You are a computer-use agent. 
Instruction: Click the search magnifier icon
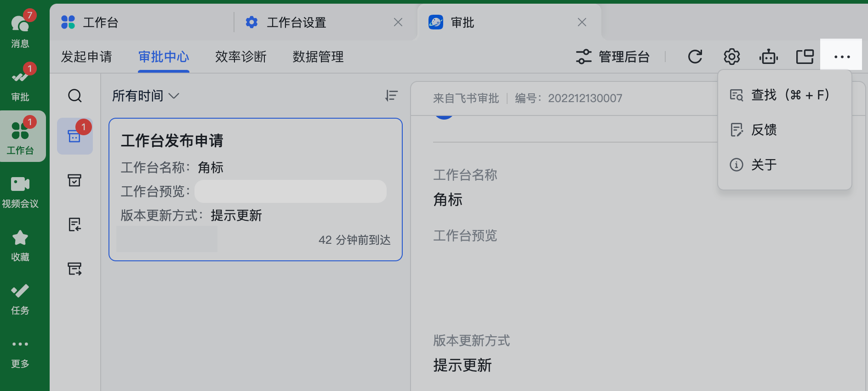click(75, 96)
